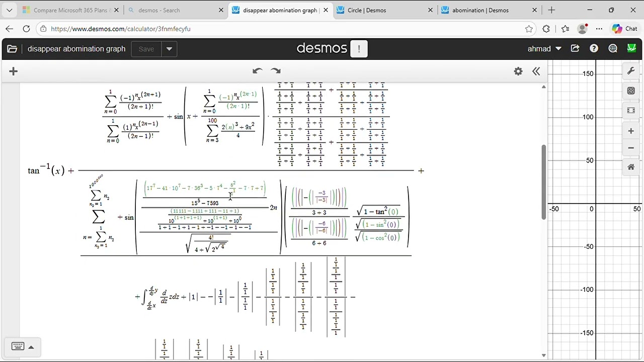The height and width of the screenshot is (362, 644).
Task: Open the Desmos graph folder icon
Action: pyautogui.click(x=12, y=49)
